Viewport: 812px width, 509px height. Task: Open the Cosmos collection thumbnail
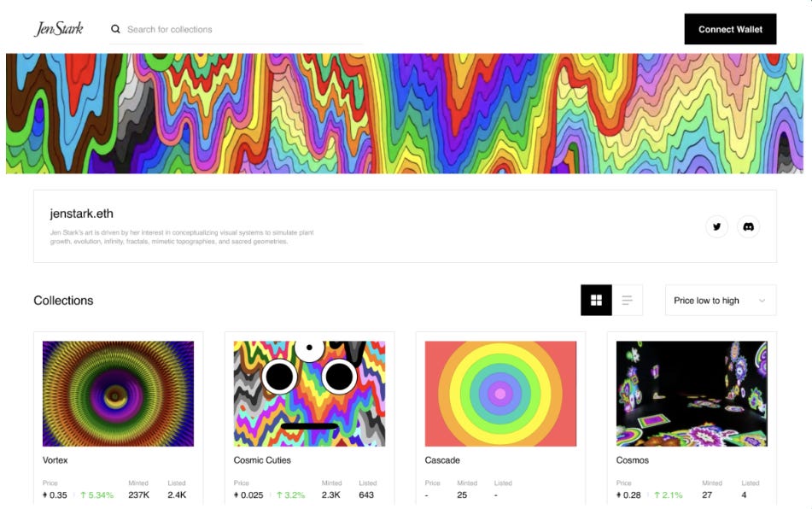click(x=692, y=394)
